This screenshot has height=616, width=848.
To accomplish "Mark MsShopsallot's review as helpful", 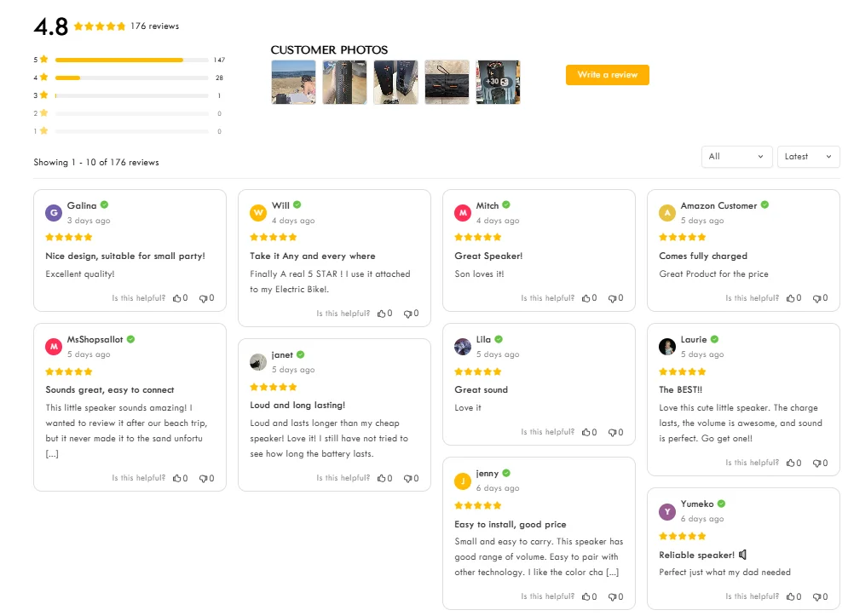I will click(178, 478).
